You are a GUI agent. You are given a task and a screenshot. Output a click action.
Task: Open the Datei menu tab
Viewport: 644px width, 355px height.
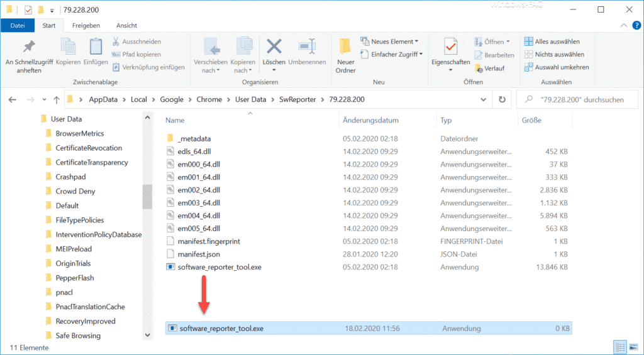click(18, 25)
